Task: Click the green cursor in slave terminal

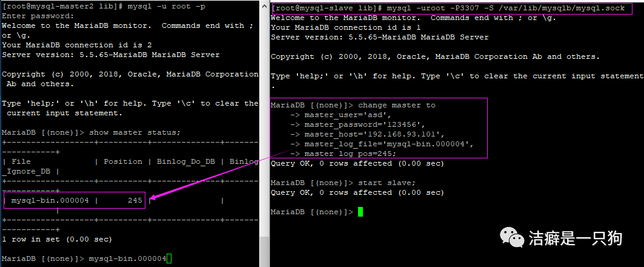Action: pos(360,212)
